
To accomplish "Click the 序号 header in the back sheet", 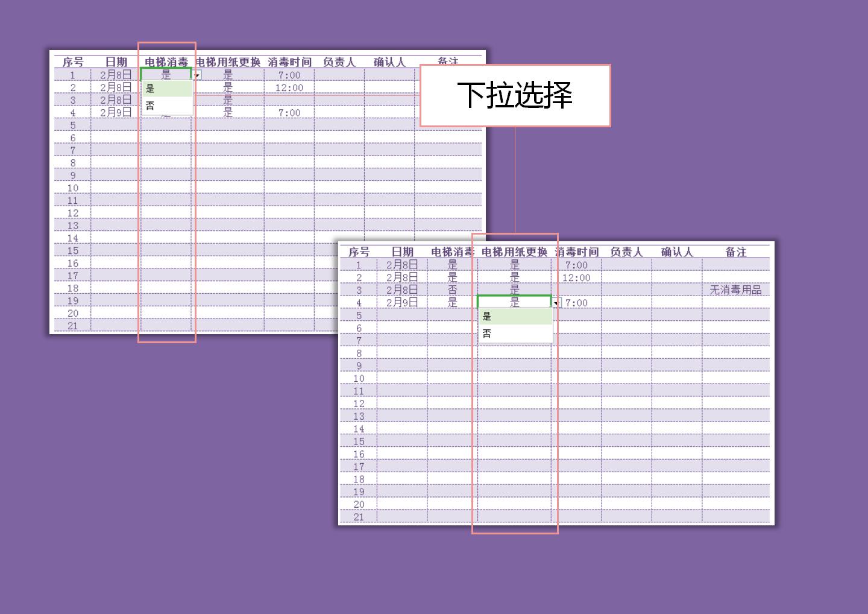I will [73, 62].
